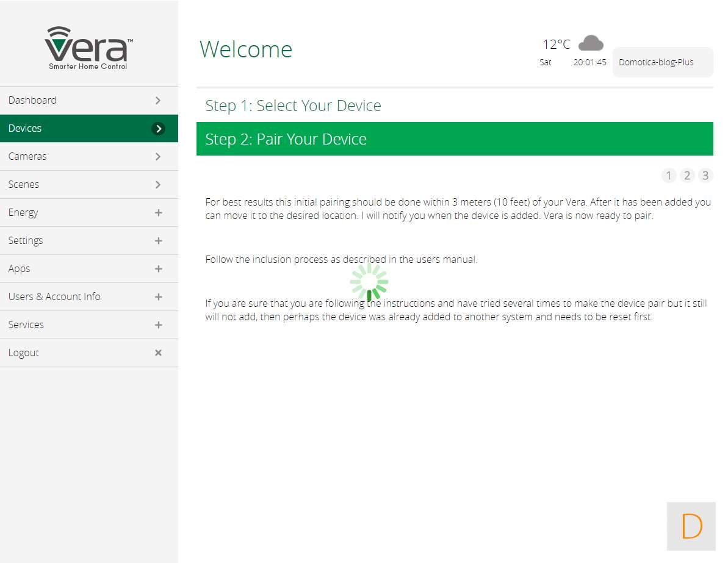Jump to wizard step 3 indicator
The height and width of the screenshot is (563, 728).
[x=705, y=176]
